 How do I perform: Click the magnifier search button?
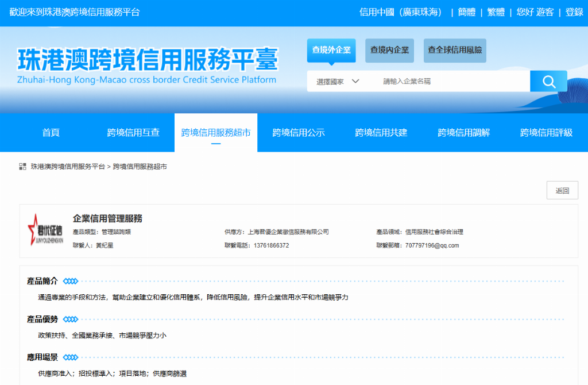(x=548, y=82)
